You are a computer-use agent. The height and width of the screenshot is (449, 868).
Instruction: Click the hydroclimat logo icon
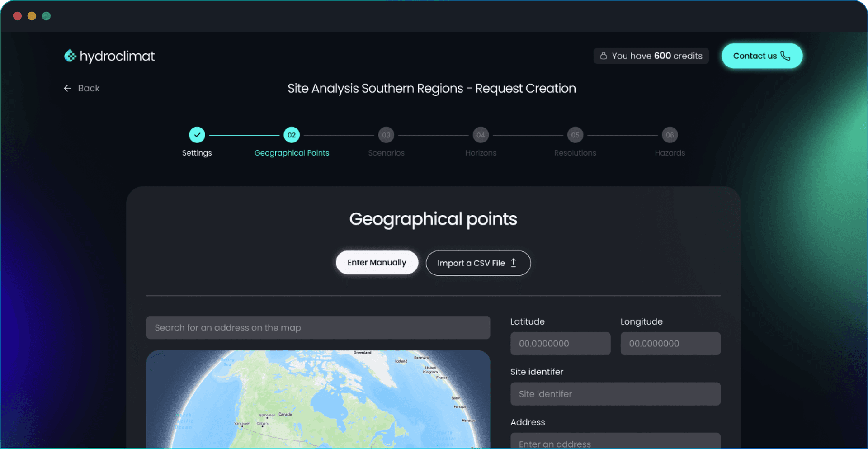click(x=70, y=56)
